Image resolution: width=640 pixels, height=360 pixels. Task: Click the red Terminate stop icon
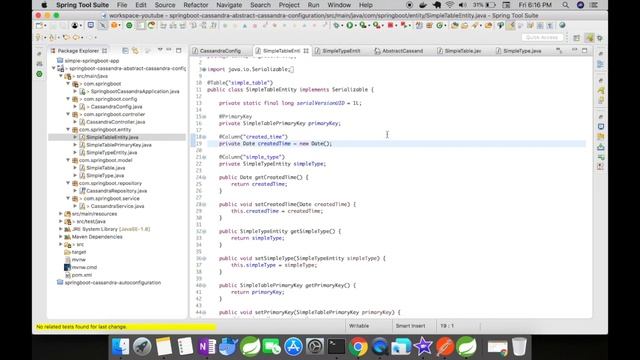391,25
